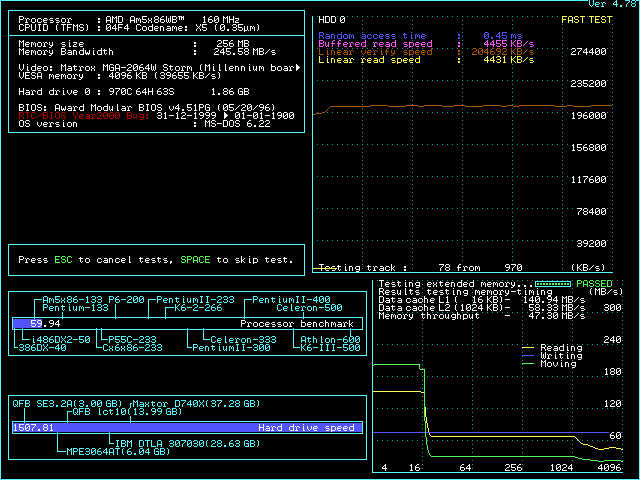Click the green ESC key hint

click(x=63, y=260)
